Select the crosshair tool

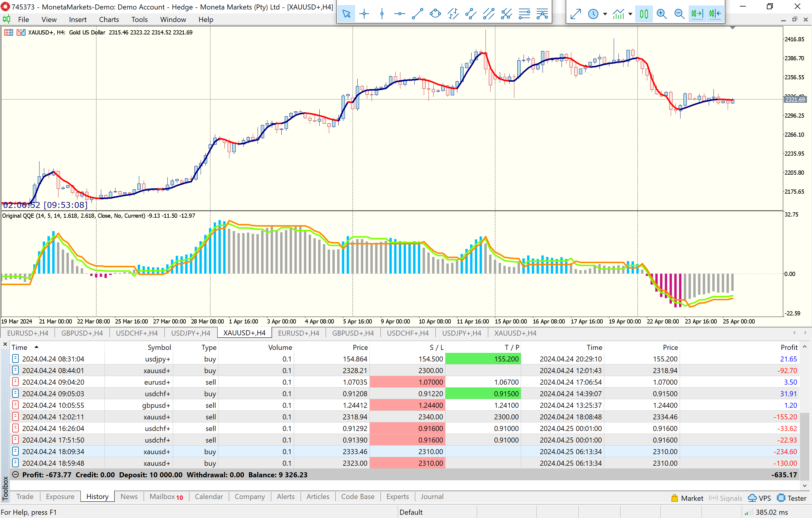pyautogui.click(x=364, y=14)
